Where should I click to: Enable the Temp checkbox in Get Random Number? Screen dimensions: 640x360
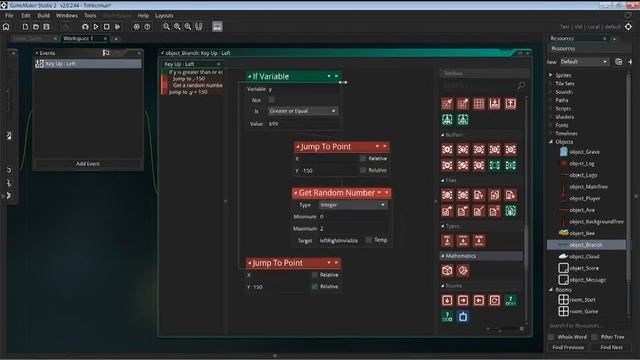point(369,240)
